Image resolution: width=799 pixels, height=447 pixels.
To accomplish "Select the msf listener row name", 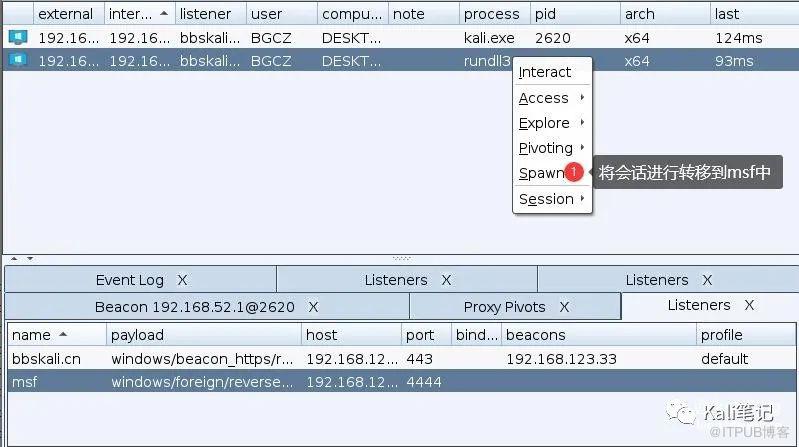I will coord(24,382).
